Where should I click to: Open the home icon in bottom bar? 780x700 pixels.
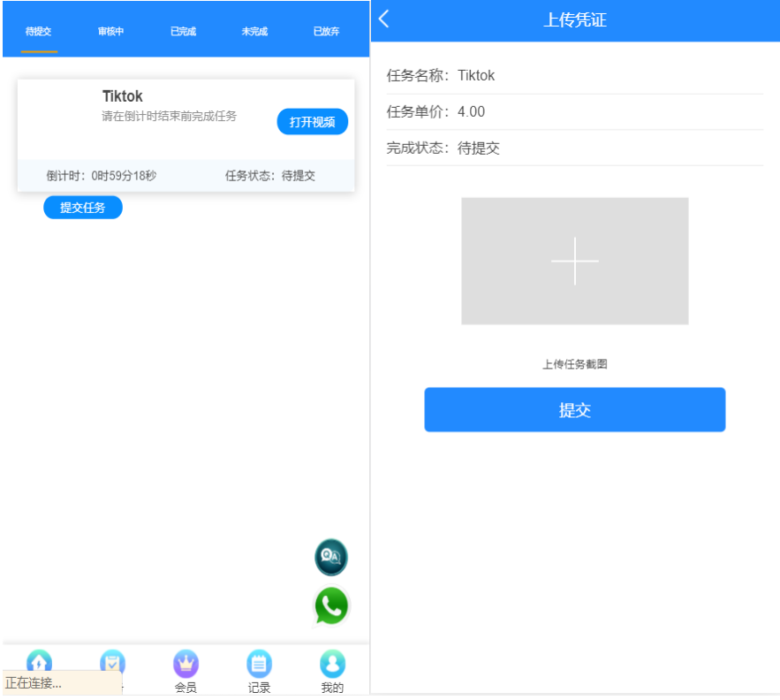(x=40, y=663)
